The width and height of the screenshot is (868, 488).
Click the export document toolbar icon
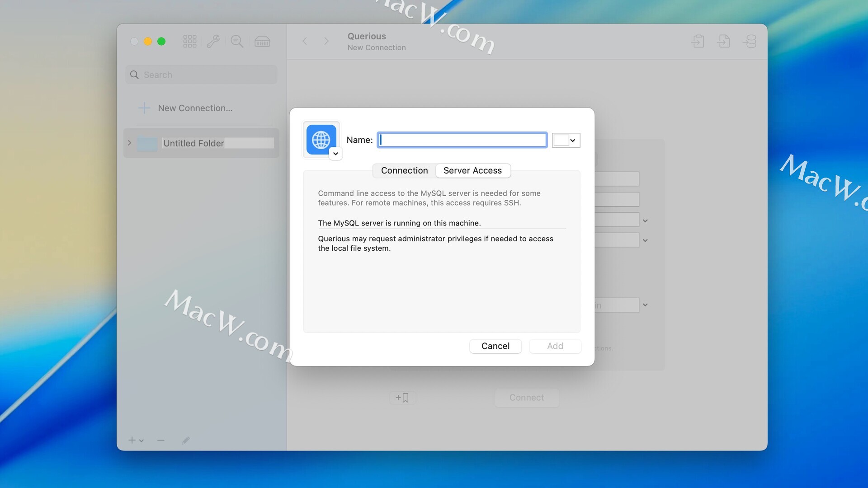click(724, 41)
